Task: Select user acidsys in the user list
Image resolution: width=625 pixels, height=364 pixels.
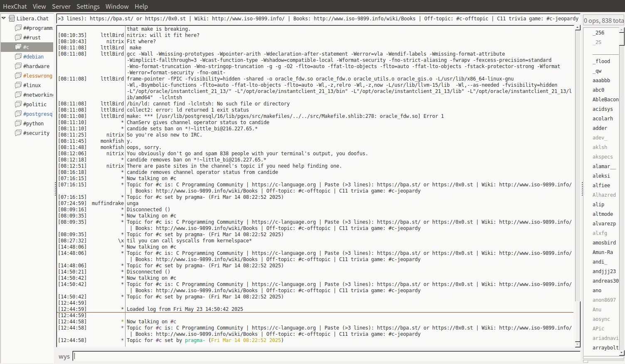Action: tap(603, 109)
